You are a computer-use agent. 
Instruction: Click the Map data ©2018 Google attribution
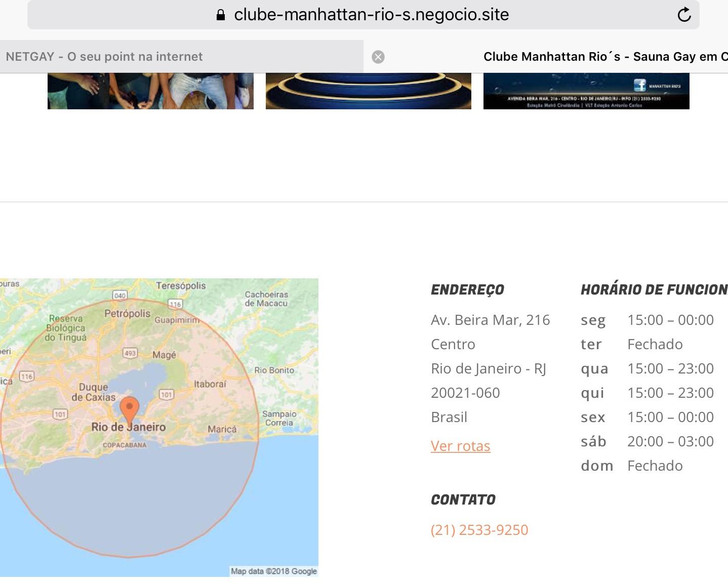(274, 571)
